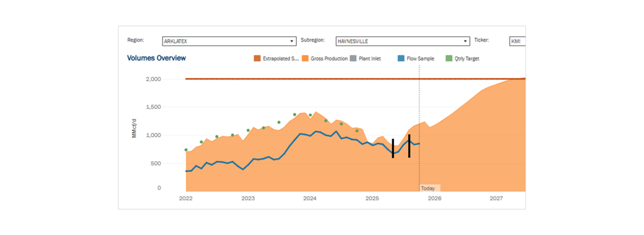Click the blue Flow Sample legend square
This screenshot has width=644, height=235.
401,58
